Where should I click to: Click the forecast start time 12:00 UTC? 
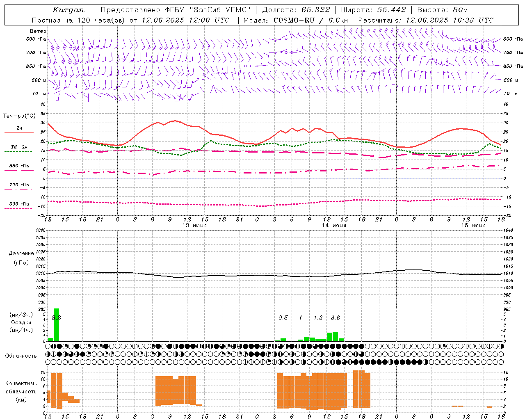coord(209,20)
